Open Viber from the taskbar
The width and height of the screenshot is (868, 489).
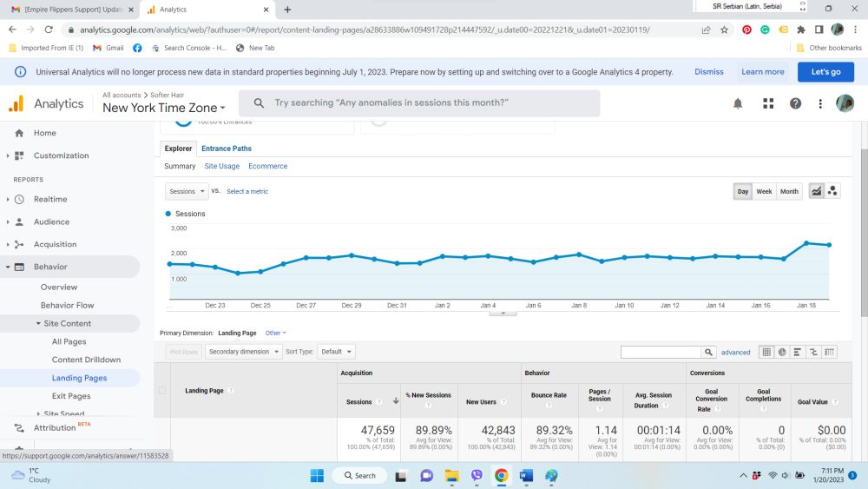pos(476,475)
